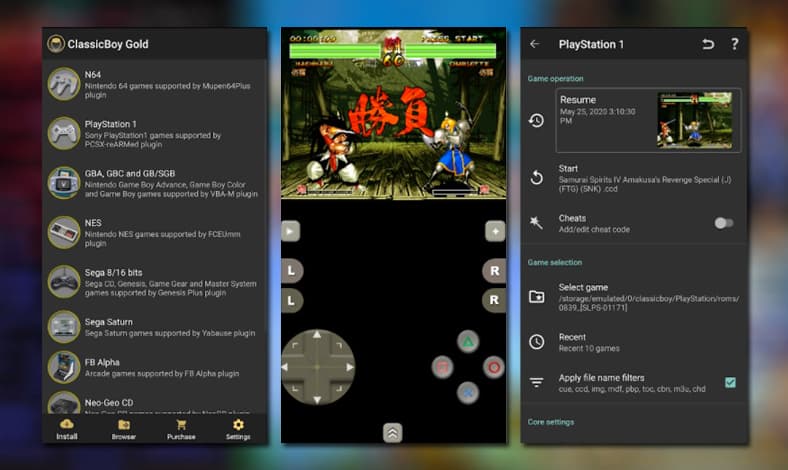
Task: Select the Core settings section heading
Action: click(x=551, y=422)
